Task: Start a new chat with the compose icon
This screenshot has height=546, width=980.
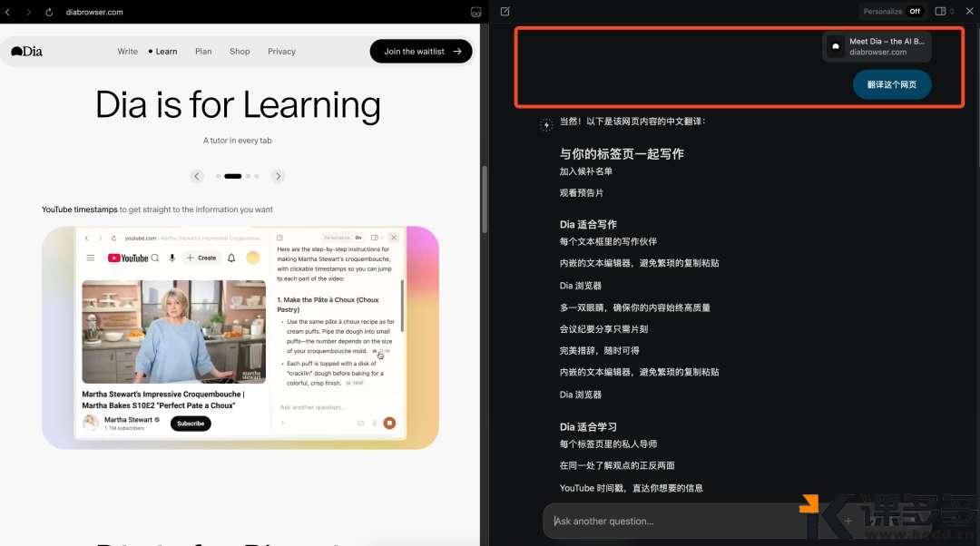Action: 505,11
